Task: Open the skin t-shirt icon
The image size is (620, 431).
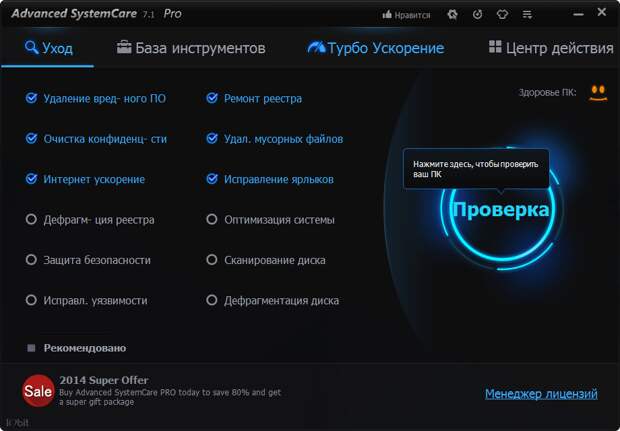Action: point(502,15)
